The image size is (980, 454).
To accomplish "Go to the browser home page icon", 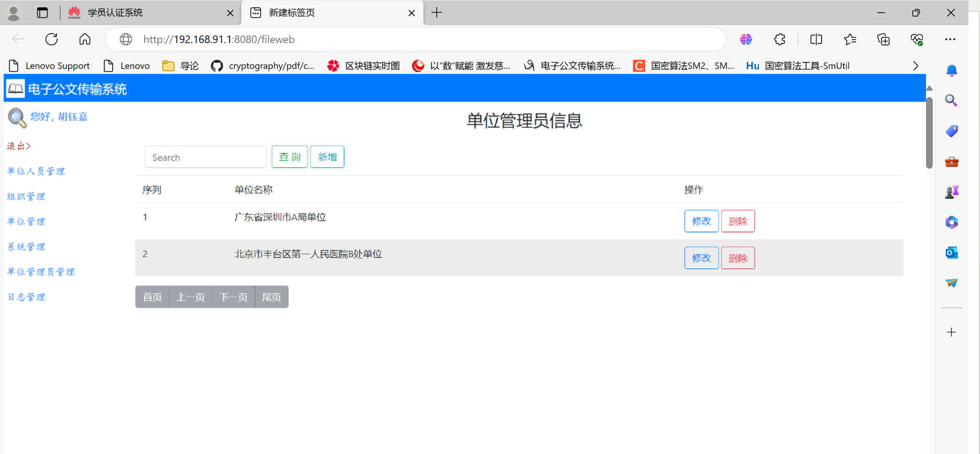I will tap(85, 39).
